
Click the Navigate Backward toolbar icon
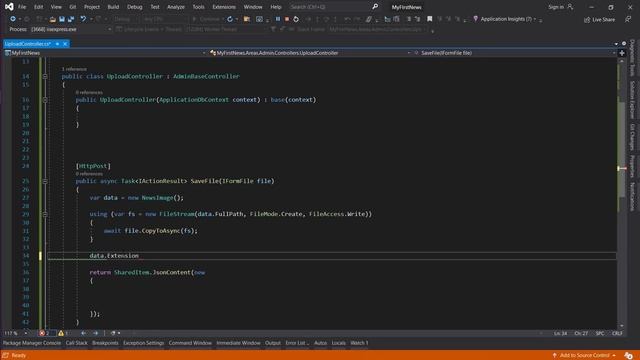pyautogui.click(x=13, y=19)
